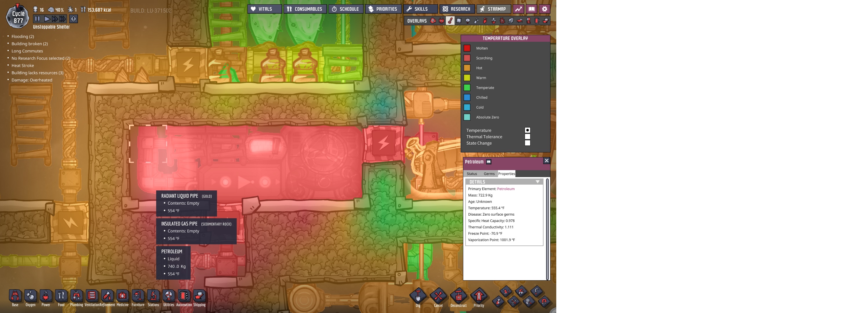The height and width of the screenshot is (313, 868).
Task: Switch to the Power overlay icon
Action: point(442,21)
